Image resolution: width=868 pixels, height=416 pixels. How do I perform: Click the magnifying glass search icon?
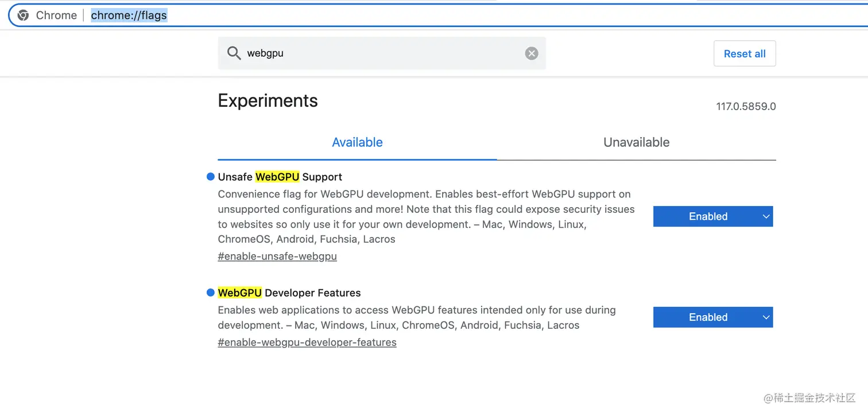(234, 53)
